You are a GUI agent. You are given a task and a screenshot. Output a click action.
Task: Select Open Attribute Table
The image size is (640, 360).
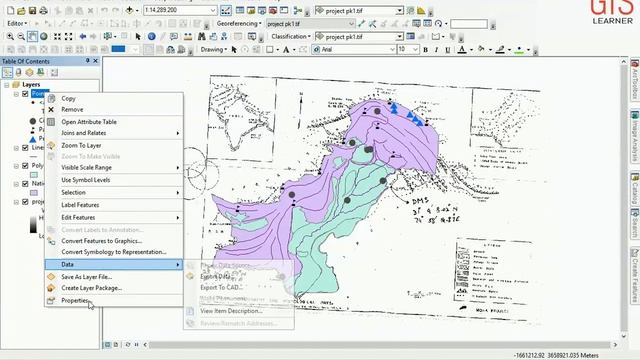point(114,122)
